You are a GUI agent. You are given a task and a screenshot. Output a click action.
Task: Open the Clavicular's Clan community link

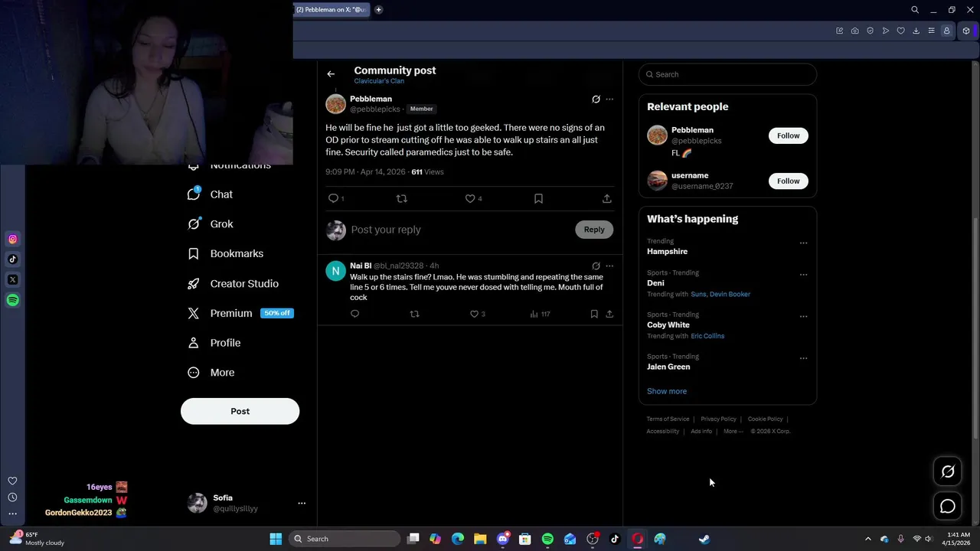point(379,81)
